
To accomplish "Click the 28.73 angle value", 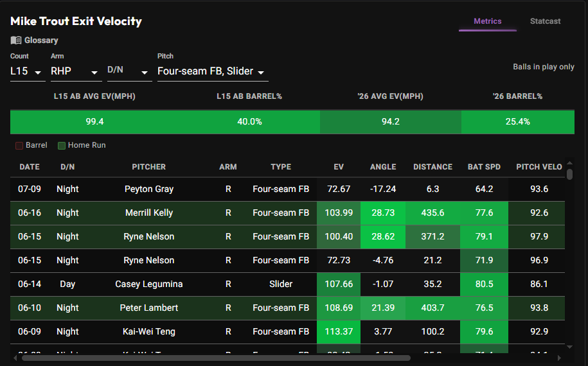I will (383, 213).
